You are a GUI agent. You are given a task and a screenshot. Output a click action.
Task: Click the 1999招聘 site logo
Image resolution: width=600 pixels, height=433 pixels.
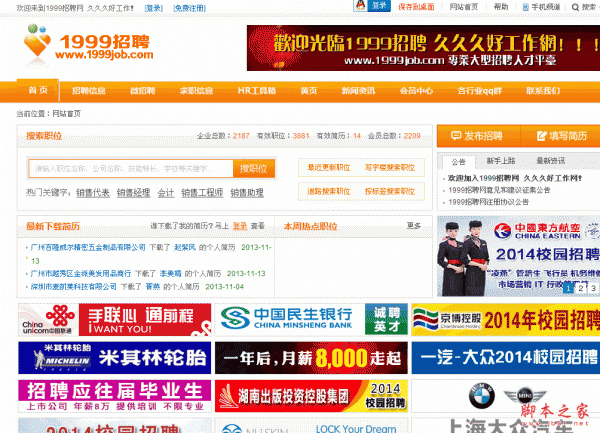[88, 45]
